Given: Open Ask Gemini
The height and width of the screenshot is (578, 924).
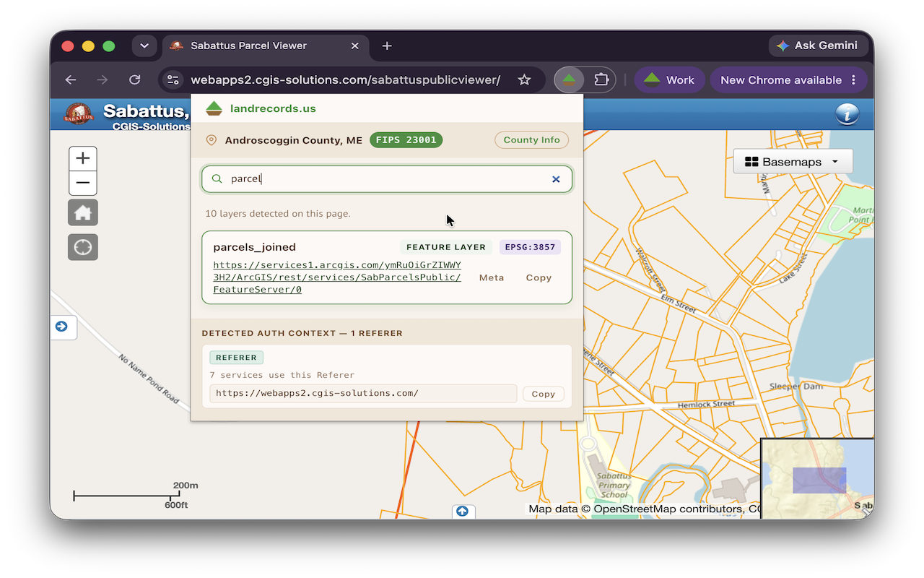Looking at the screenshot, I should click(x=817, y=46).
